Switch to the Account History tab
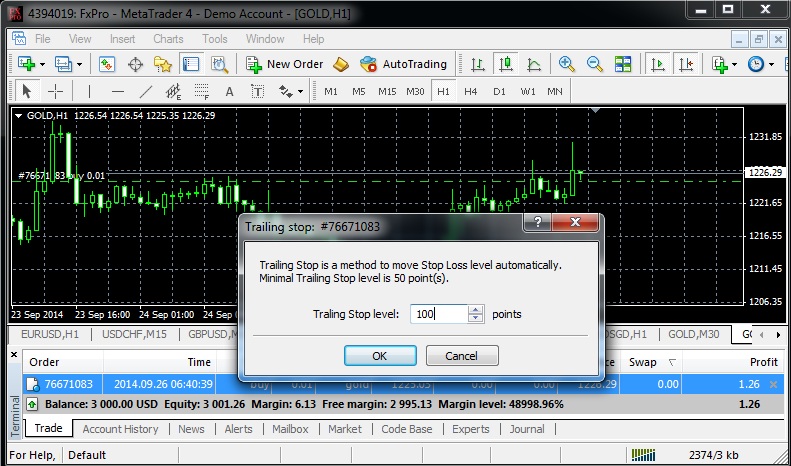Viewport: 791px width, 466px height. (120, 429)
